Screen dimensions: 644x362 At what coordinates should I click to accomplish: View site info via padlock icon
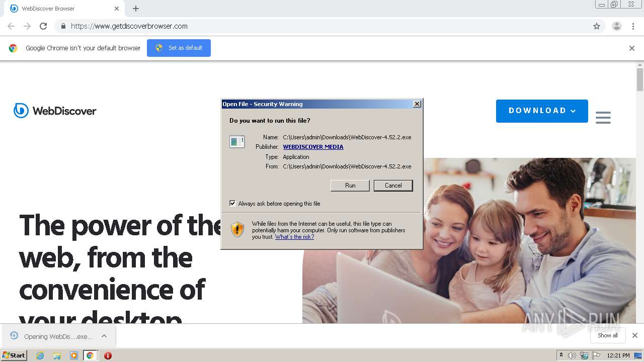pyautogui.click(x=63, y=26)
